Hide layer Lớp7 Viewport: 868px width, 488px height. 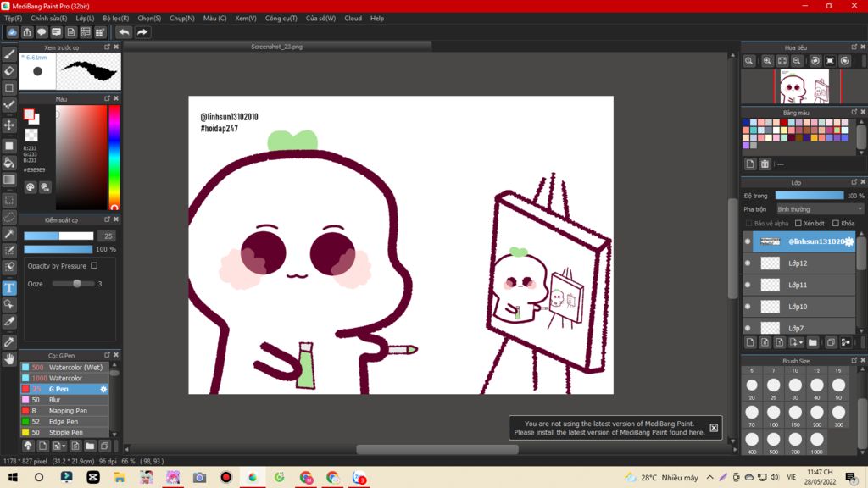click(x=748, y=328)
